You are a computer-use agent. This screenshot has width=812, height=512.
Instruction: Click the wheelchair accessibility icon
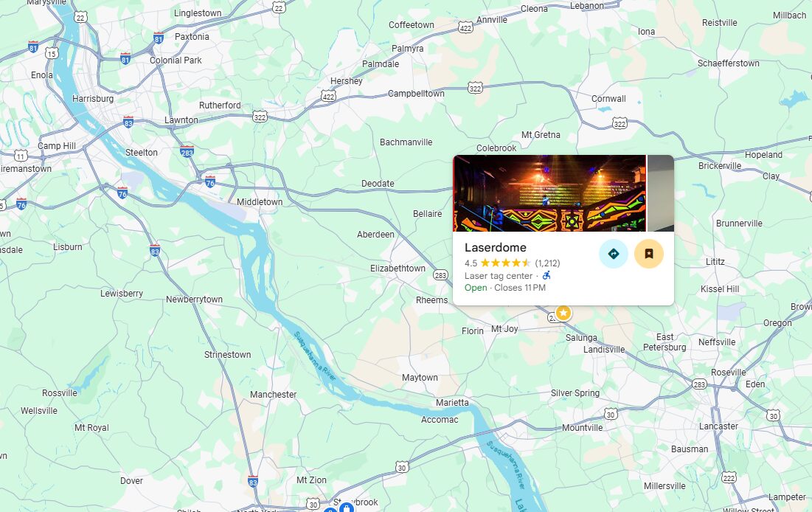click(x=546, y=276)
